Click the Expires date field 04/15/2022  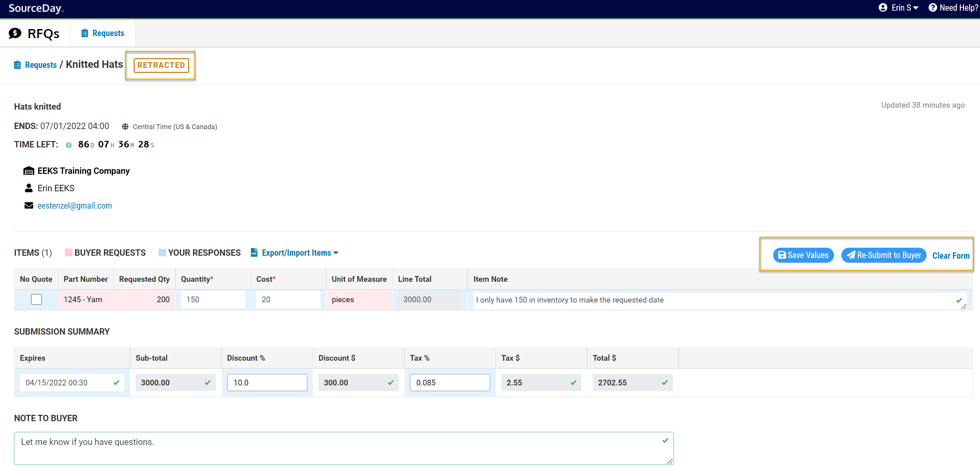(x=72, y=382)
